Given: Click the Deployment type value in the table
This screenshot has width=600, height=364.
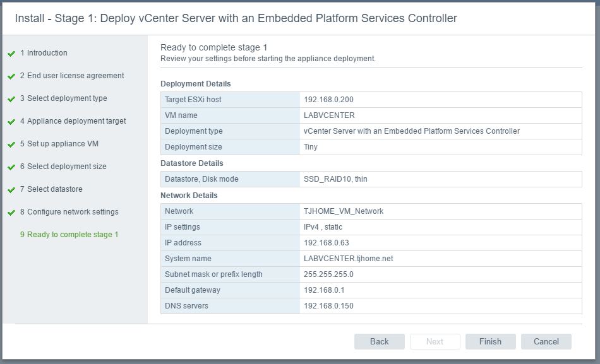Looking at the screenshot, I should (x=412, y=131).
